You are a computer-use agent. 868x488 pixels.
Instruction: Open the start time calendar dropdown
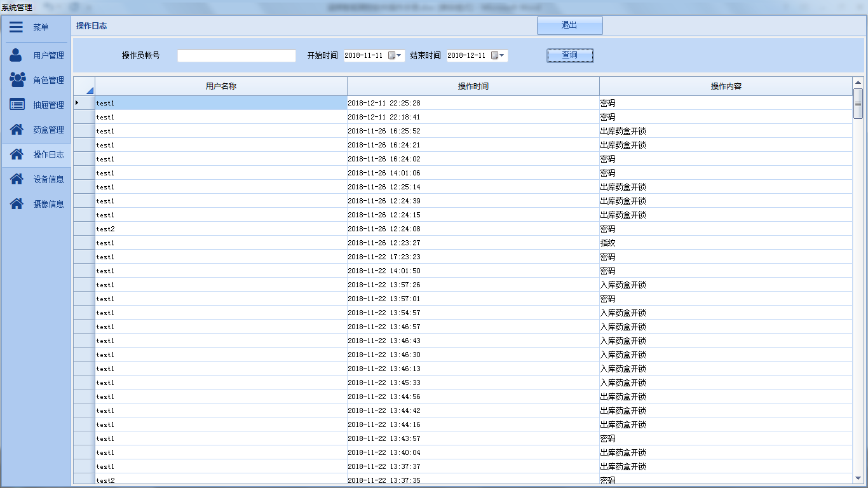[395, 56]
